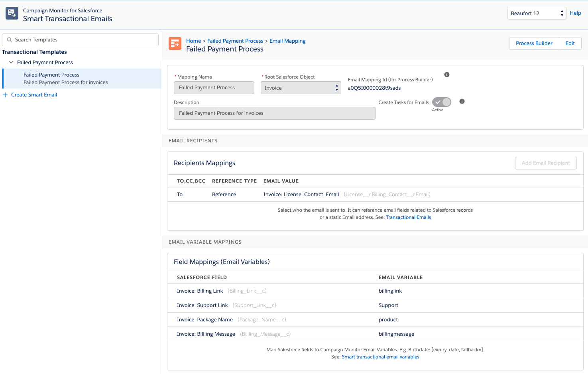
Task: Click the 'product' email variable
Action: pos(388,320)
